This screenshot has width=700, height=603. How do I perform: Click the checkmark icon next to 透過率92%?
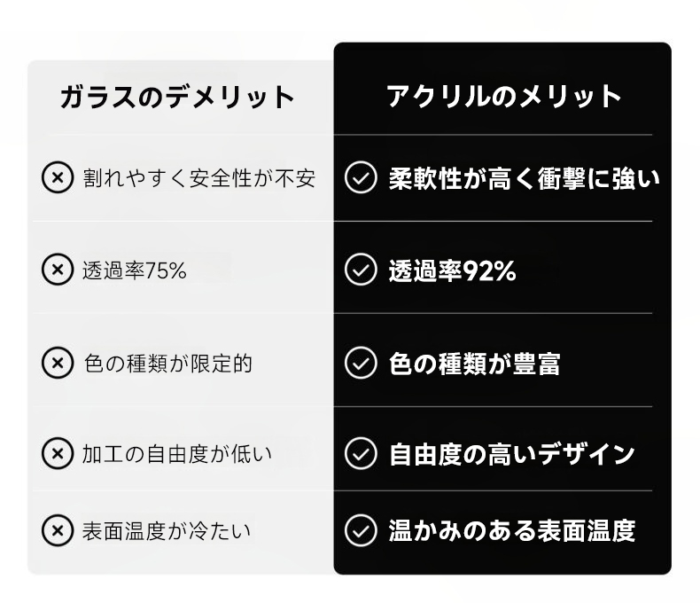pos(360,270)
